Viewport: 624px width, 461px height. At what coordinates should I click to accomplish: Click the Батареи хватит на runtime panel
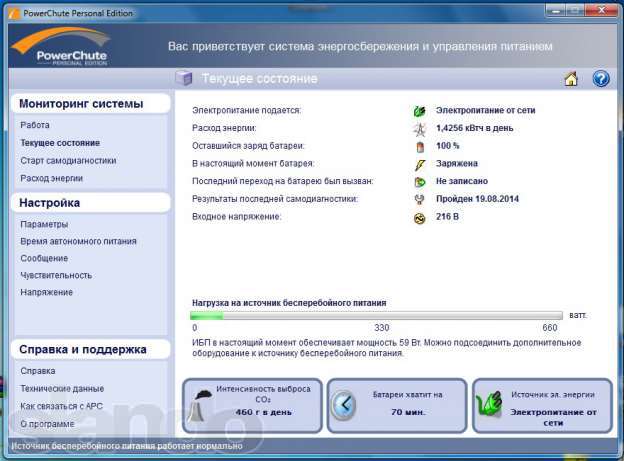(397, 404)
